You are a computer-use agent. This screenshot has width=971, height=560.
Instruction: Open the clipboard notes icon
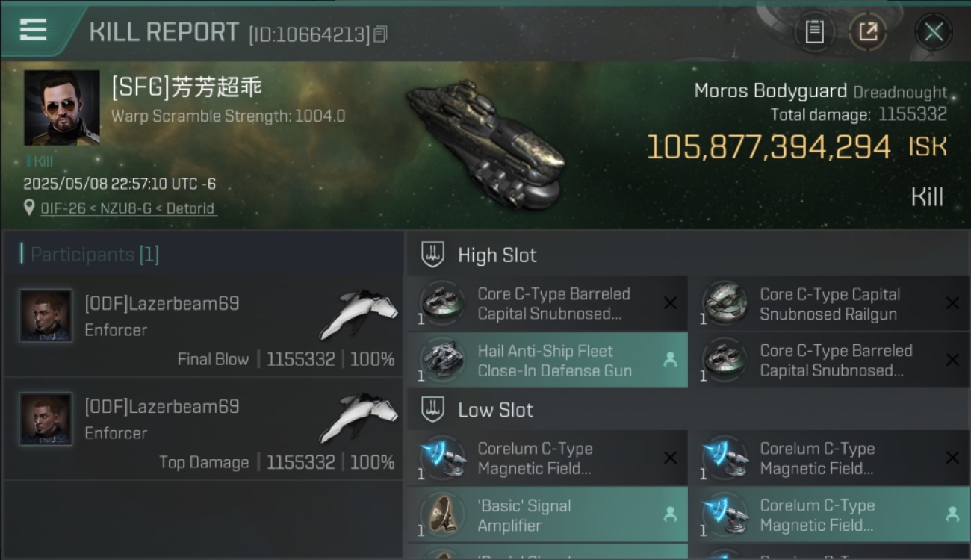pos(814,32)
